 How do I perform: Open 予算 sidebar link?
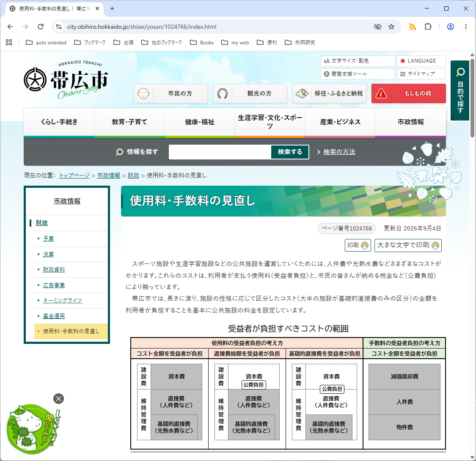[48, 239]
